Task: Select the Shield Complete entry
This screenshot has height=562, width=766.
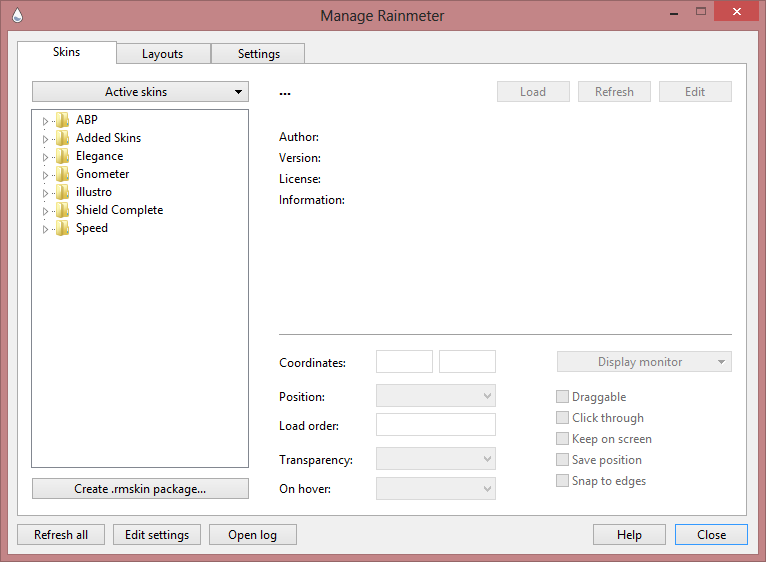Action: point(120,210)
